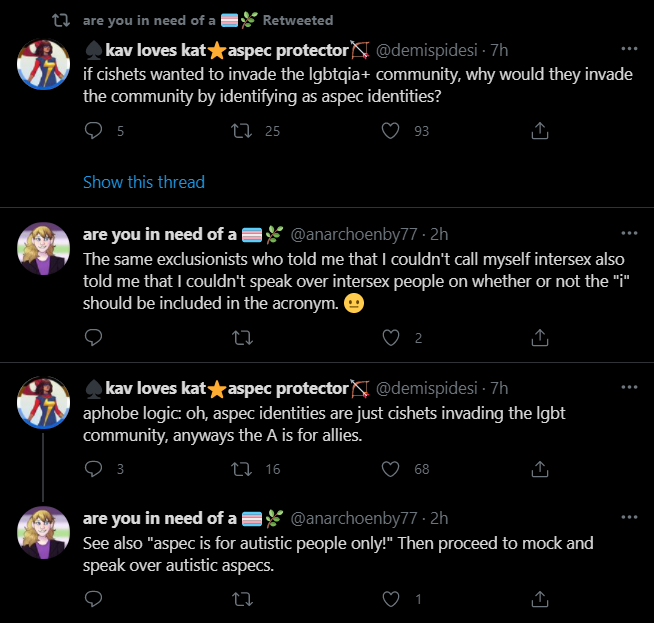Reply to the intersex exclusionists tweet
Image resolution: width=654 pixels, height=623 pixels.
point(93,337)
